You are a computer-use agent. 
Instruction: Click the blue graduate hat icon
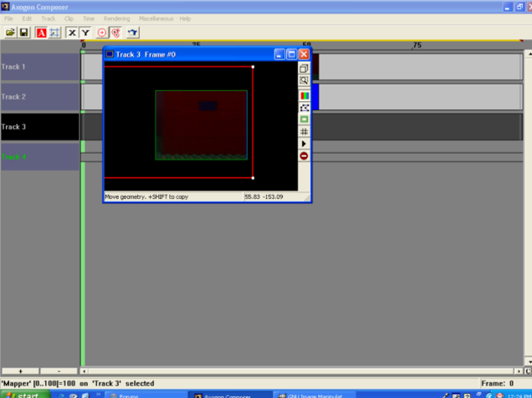coord(133,33)
